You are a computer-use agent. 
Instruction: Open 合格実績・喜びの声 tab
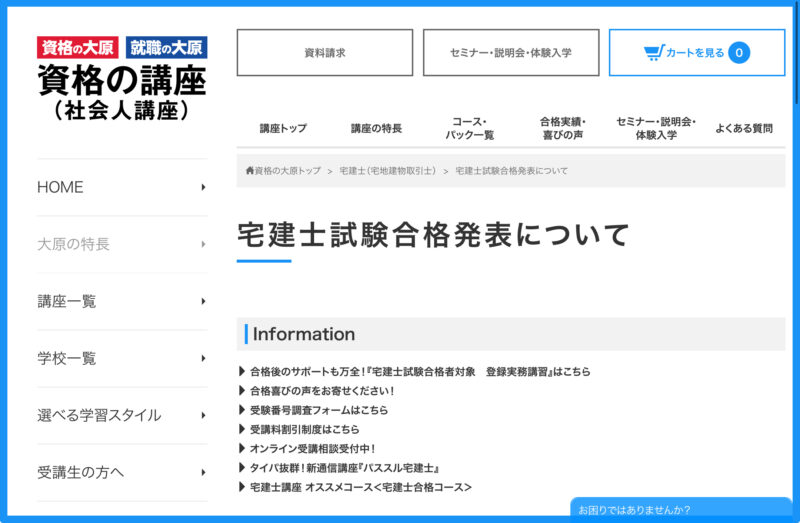[562, 128]
